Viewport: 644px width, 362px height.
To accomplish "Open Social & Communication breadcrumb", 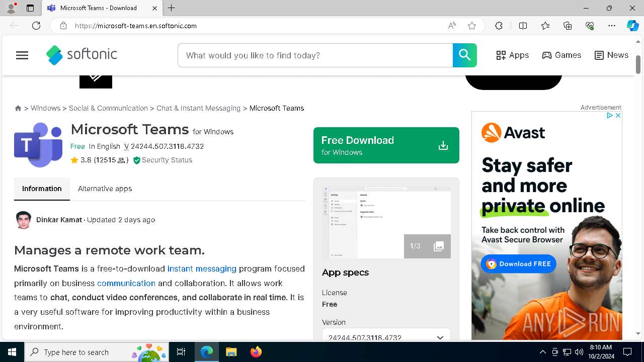I will [x=108, y=108].
